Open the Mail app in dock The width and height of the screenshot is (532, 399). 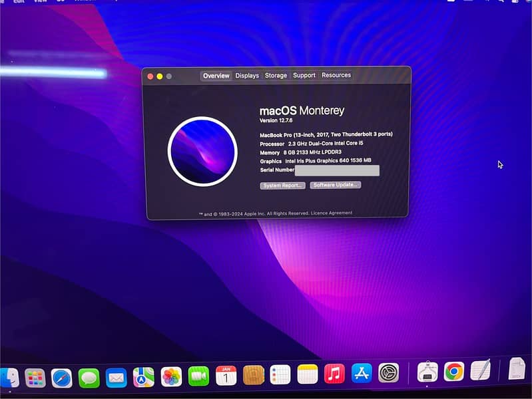click(116, 377)
